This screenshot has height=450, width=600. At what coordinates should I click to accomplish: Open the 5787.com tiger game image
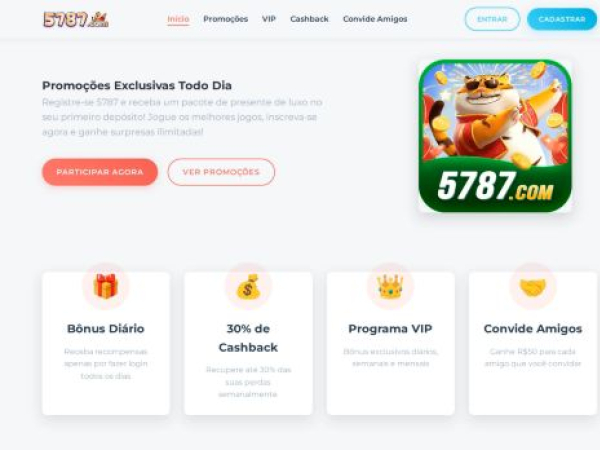pos(495,136)
